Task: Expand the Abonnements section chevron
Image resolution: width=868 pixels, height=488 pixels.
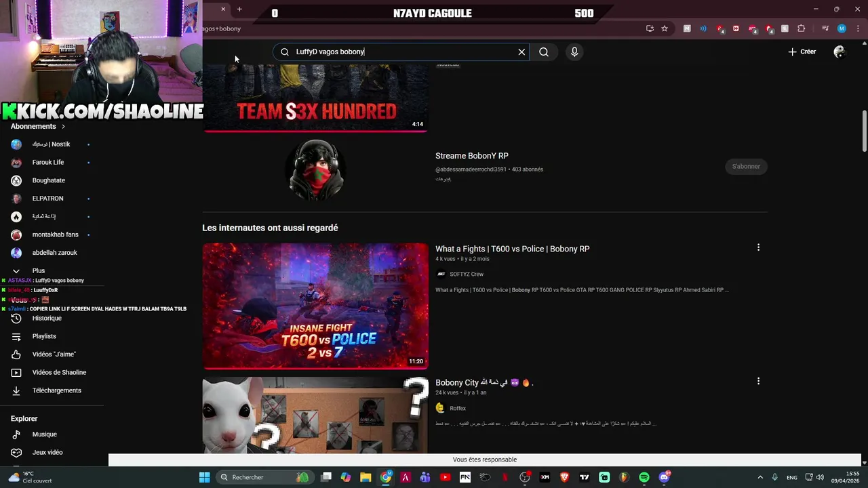Action: [x=64, y=126]
